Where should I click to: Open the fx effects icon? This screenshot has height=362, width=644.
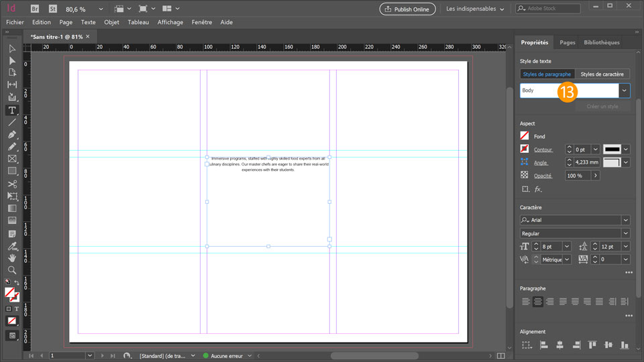coord(538,189)
